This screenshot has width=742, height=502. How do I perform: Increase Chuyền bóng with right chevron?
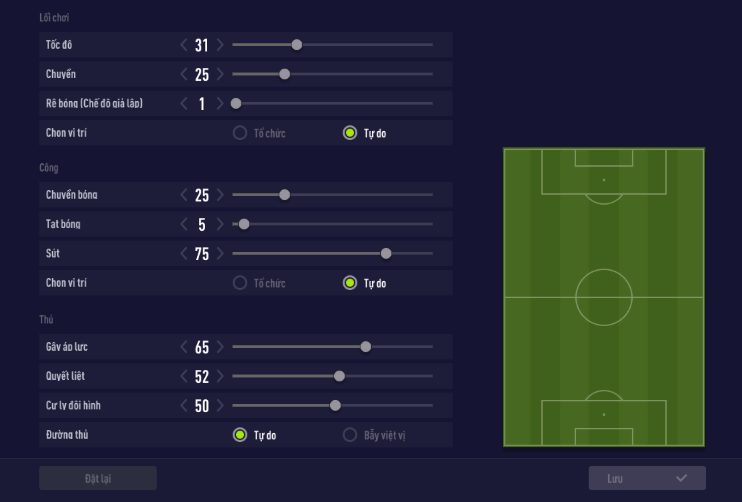[x=220, y=195]
